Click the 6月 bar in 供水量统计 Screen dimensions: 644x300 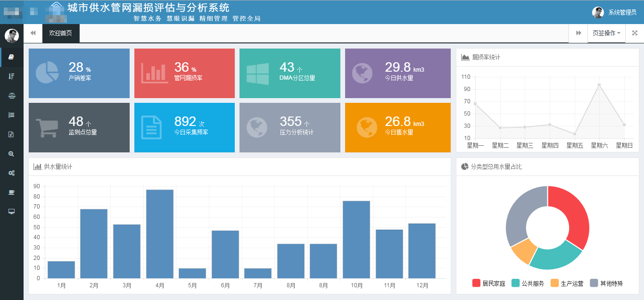[225, 255]
